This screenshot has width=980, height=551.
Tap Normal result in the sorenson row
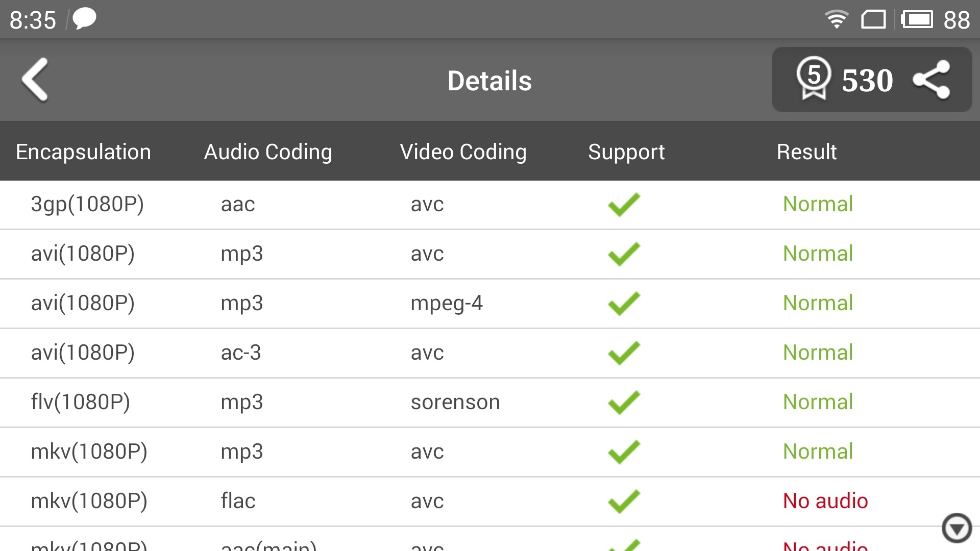click(818, 402)
